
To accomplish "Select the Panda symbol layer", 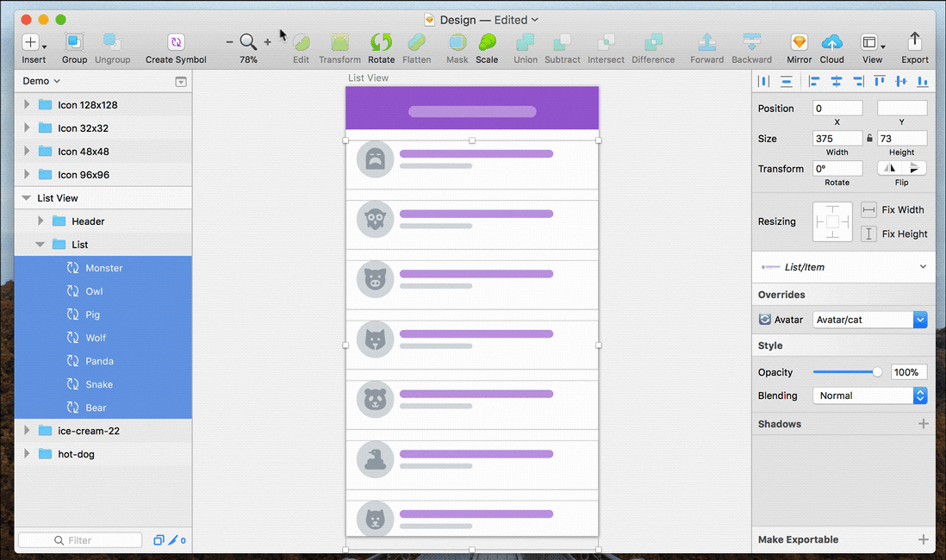I will (103, 361).
